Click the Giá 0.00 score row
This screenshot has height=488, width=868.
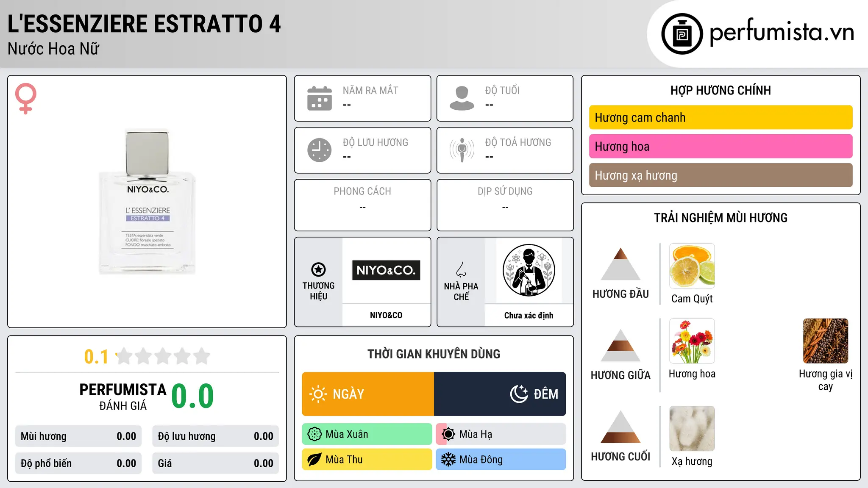point(216,463)
